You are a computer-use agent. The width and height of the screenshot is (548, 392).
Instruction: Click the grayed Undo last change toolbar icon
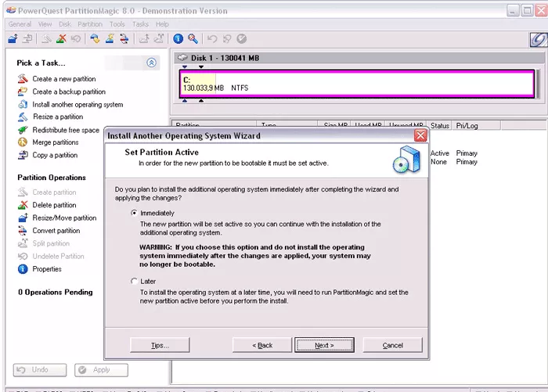(212, 38)
